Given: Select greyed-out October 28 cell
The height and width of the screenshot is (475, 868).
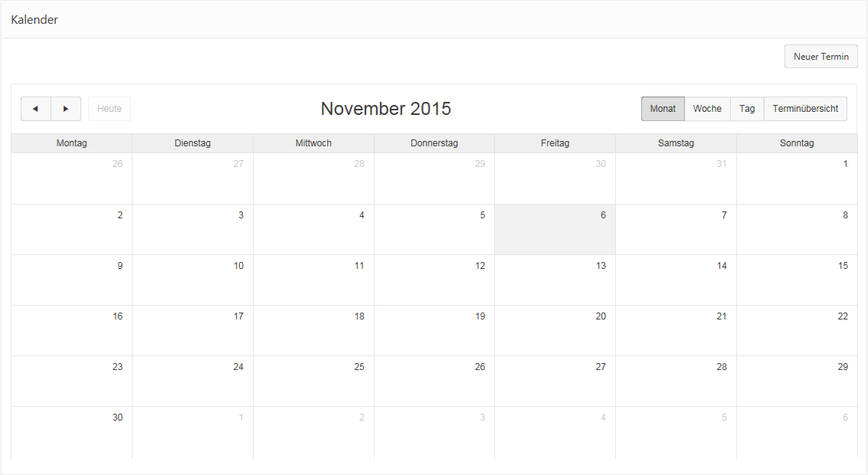Looking at the screenshot, I should (x=313, y=179).
